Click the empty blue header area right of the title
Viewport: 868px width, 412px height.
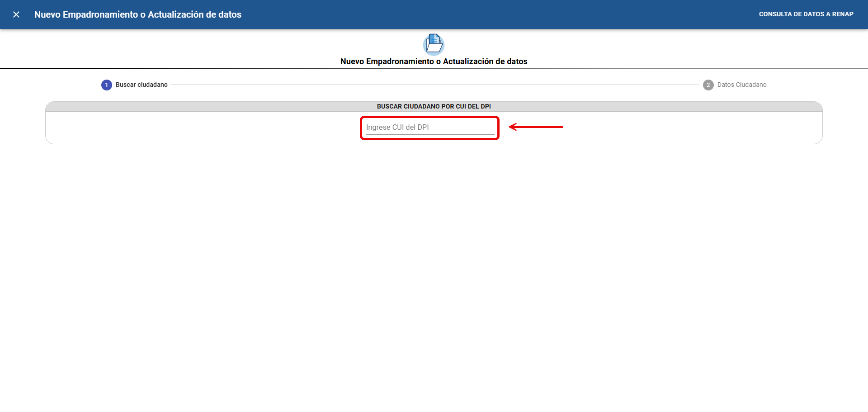click(497, 14)
